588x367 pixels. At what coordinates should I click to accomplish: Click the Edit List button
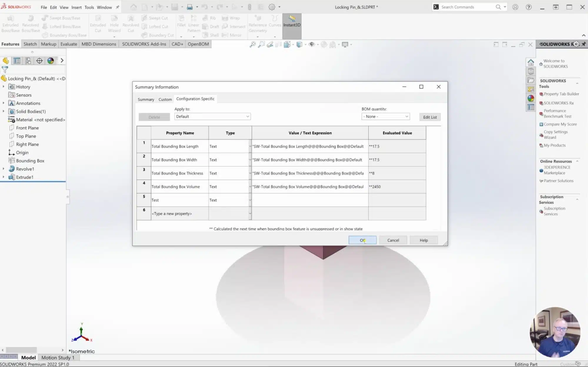(x=430, y=117)
